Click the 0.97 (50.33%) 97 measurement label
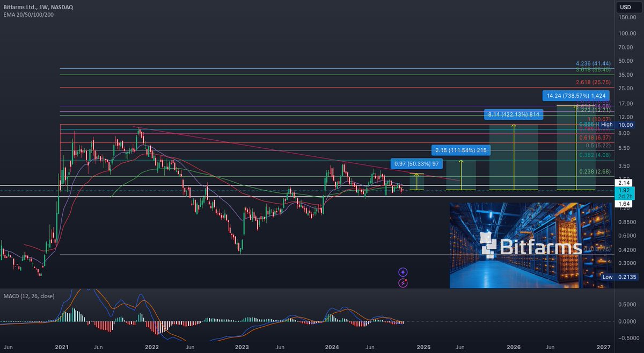644x353 pixels. [x=417, y=163]
